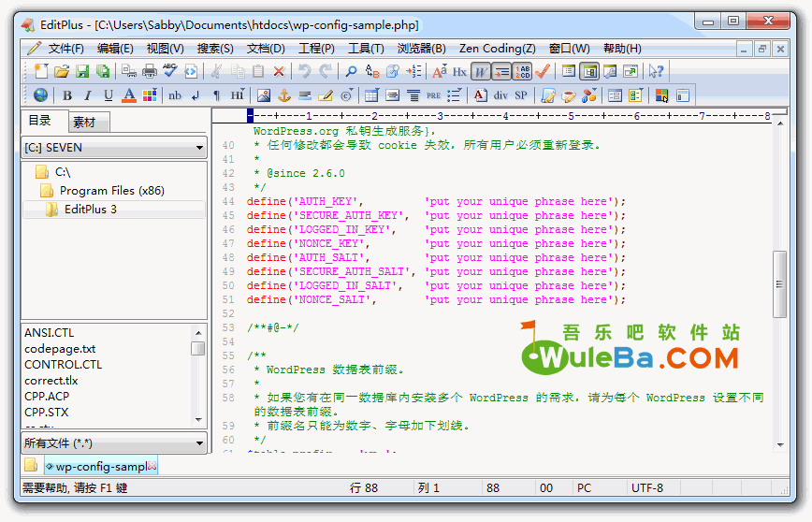Toggle Word Wrap button in toolbar
Screen dimensions: 812x522
(x=480, y=71)
